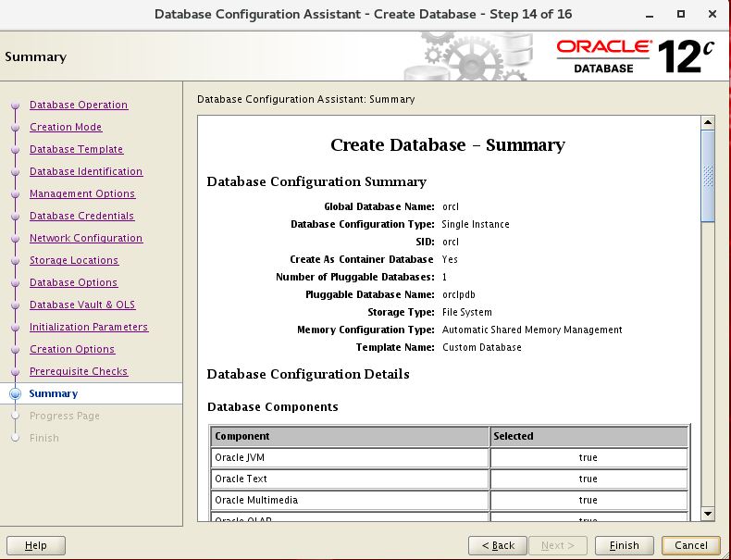This screenshot has width=731, height=560.
Task: Navigate to Network Configuration step
Action: pyautogui.click(x=86, y=238)
